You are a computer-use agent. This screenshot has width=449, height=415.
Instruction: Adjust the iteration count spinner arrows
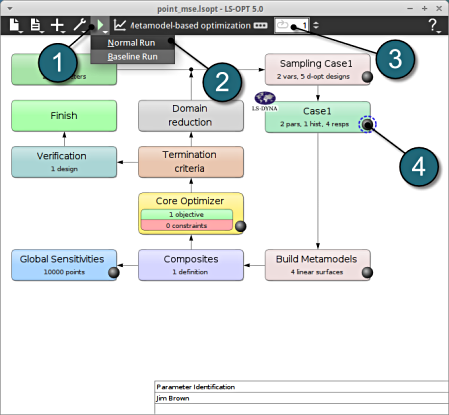tap(316, 25)
